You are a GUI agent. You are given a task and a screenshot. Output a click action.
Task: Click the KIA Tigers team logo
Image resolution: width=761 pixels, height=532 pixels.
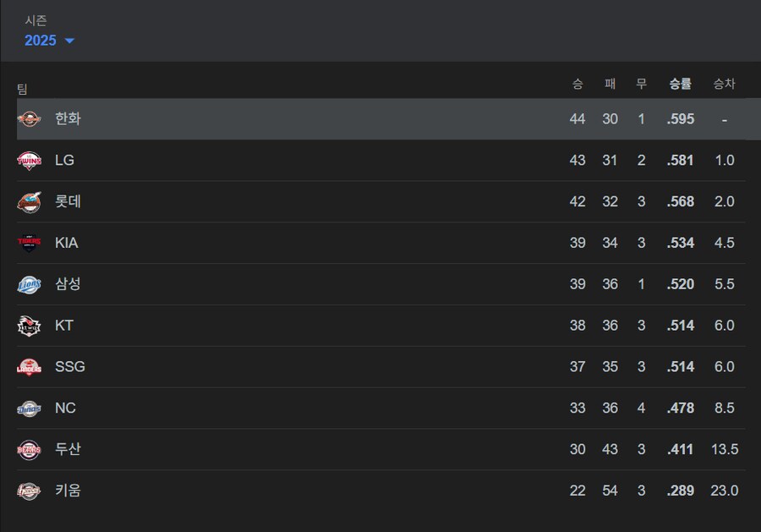pos(29,243)
